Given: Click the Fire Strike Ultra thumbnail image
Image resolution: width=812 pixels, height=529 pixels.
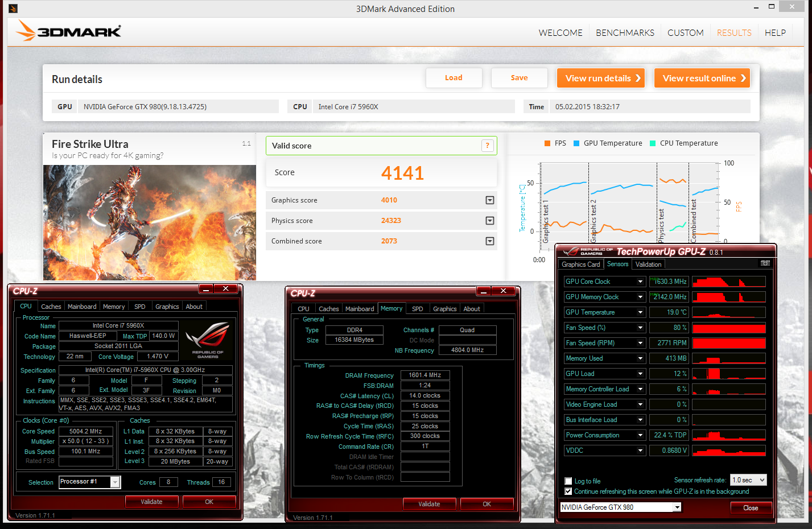Looking at the screenshot, I should coord(150,222).
